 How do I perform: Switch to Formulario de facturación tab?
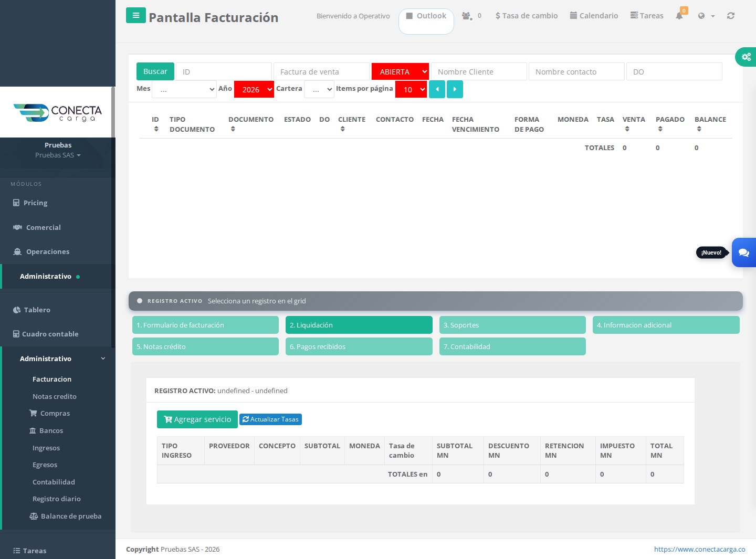(205, 325)
